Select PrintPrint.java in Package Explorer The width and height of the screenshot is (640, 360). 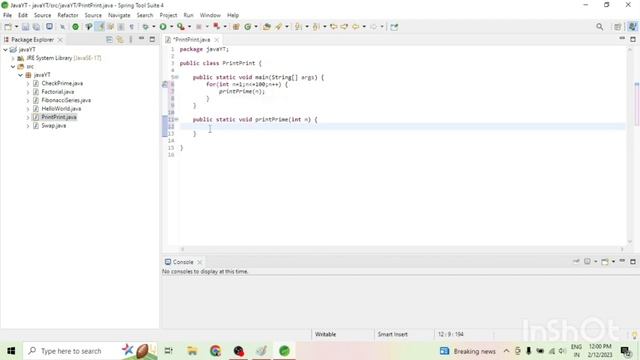click(x=59, y=117)
